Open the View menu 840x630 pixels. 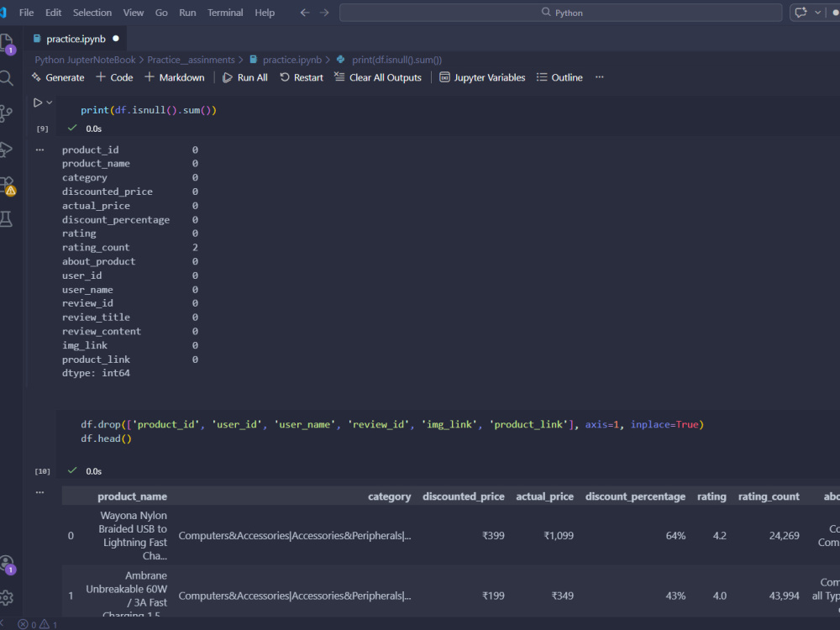coord(134,13)
